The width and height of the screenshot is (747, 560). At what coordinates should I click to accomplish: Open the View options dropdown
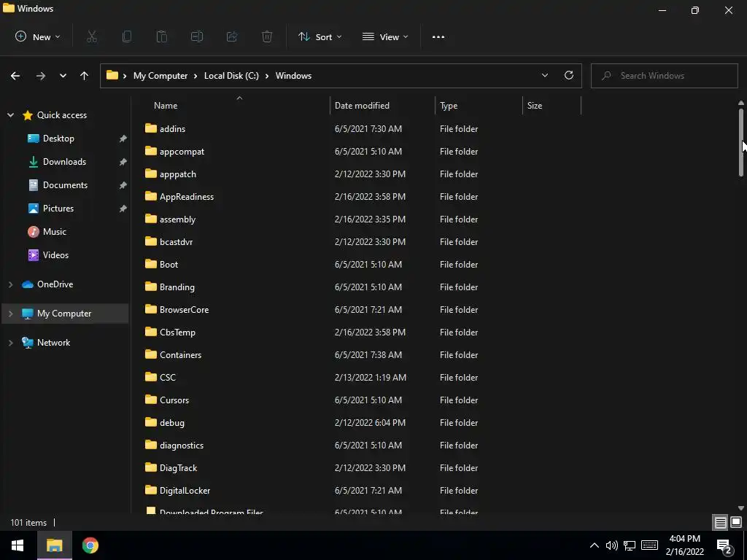click(385, 36)
